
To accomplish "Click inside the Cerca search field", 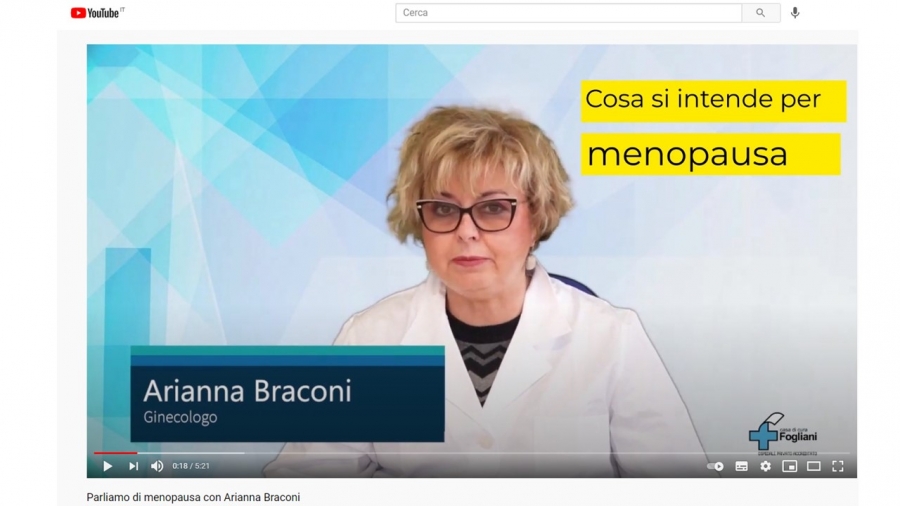I will coord(568,13).
